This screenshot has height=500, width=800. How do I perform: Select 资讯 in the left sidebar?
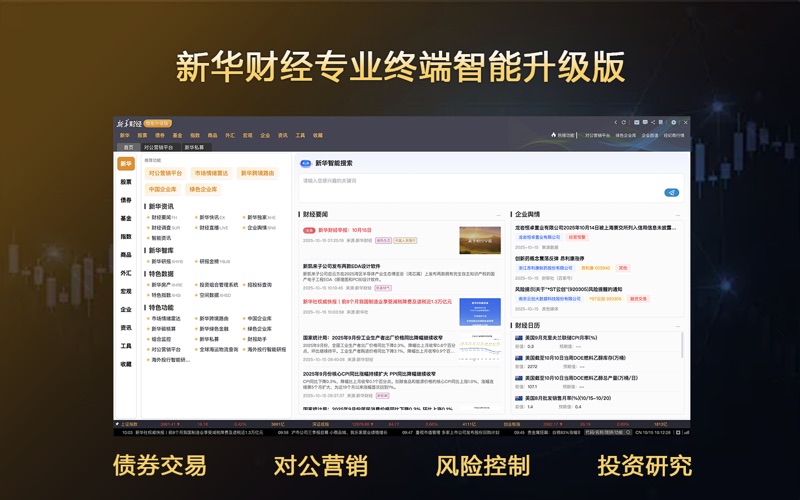coord(126,328)
